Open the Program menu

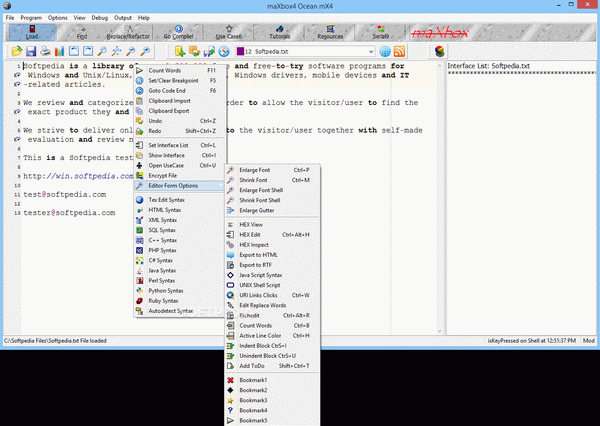(x=31, y=18)
